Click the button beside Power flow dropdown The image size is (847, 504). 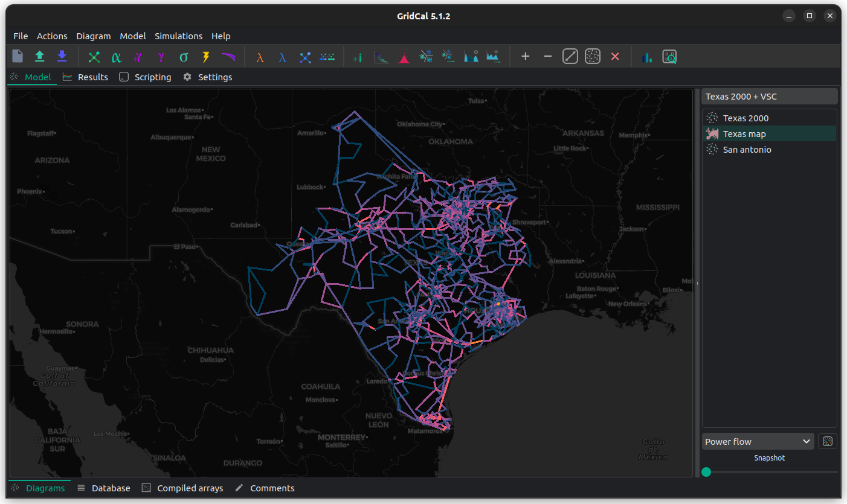[x=828, y=442]
